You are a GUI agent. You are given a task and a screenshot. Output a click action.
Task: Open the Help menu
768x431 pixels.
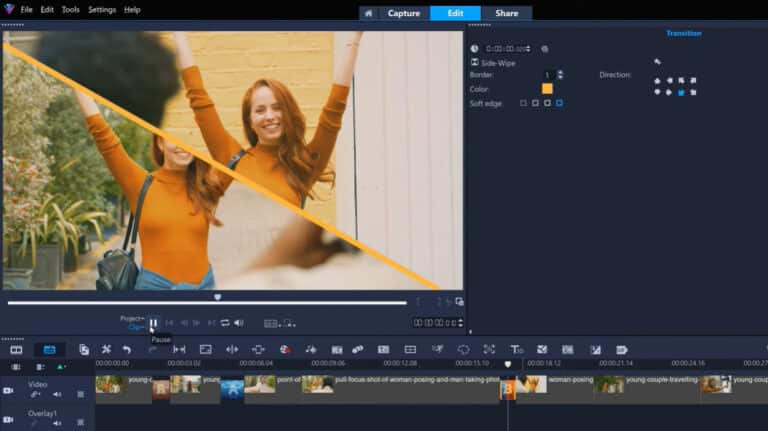(x=132, y=10)
